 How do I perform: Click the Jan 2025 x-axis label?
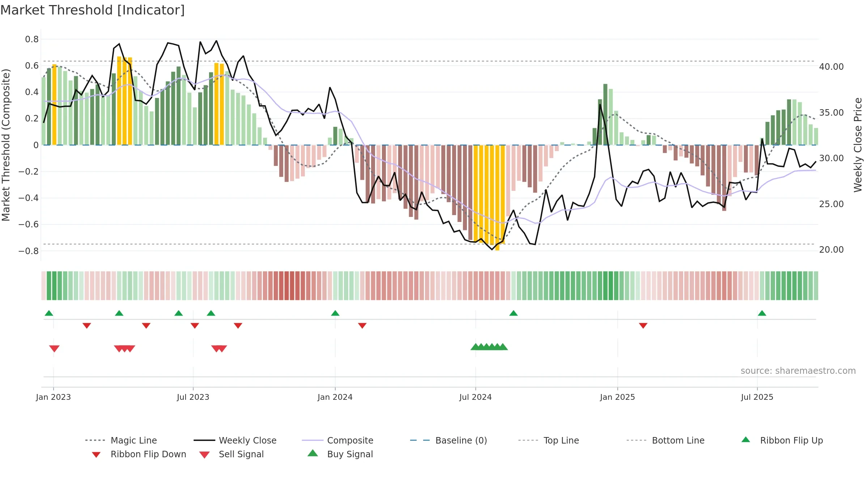[x=618, y=397]
